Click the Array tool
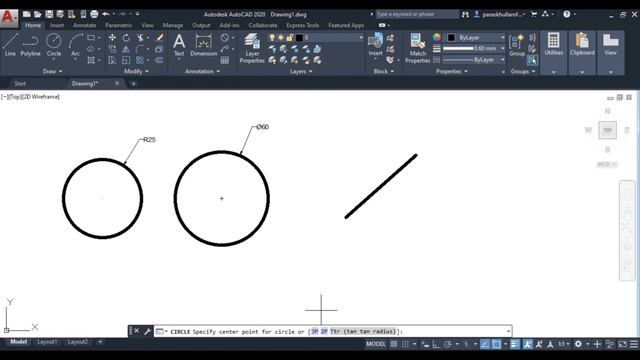Viewport: 640px width, 360px height. tap(140, 60)
